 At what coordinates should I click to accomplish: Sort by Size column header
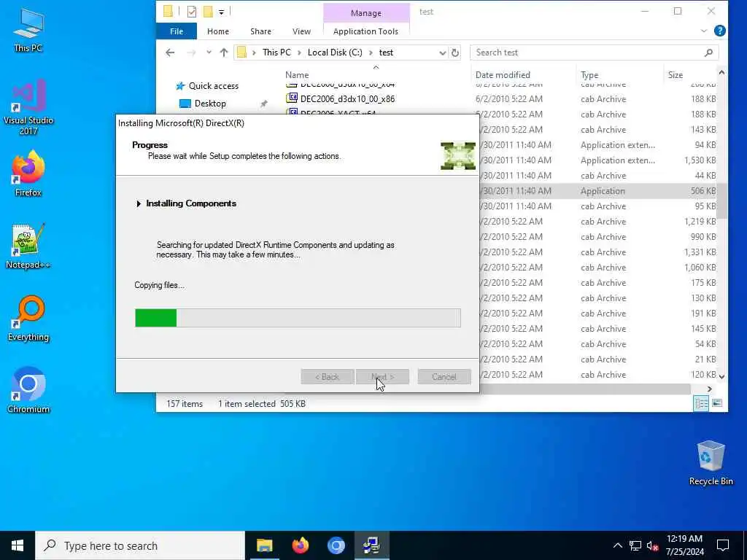675,75
